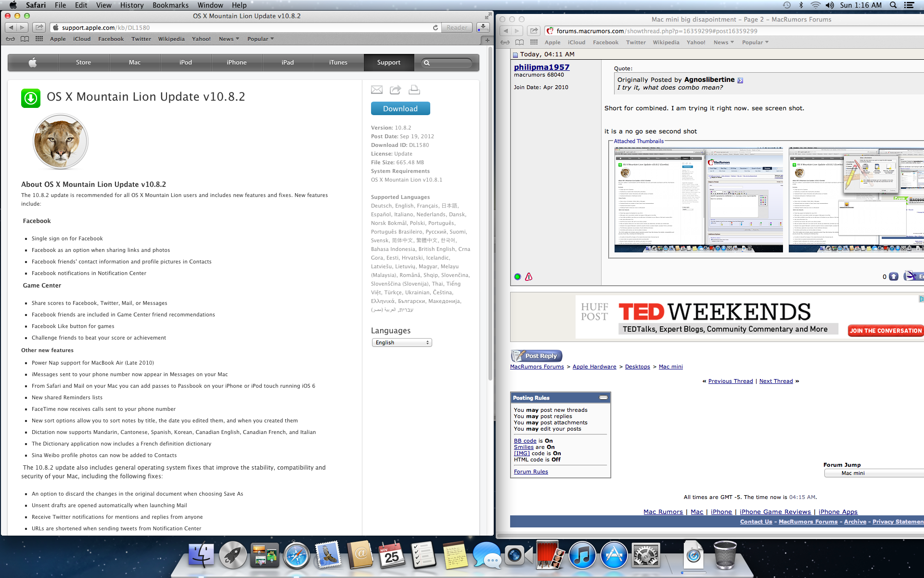
Task: Select the Support tab in Apple navigation
Action: coord(388,62)
